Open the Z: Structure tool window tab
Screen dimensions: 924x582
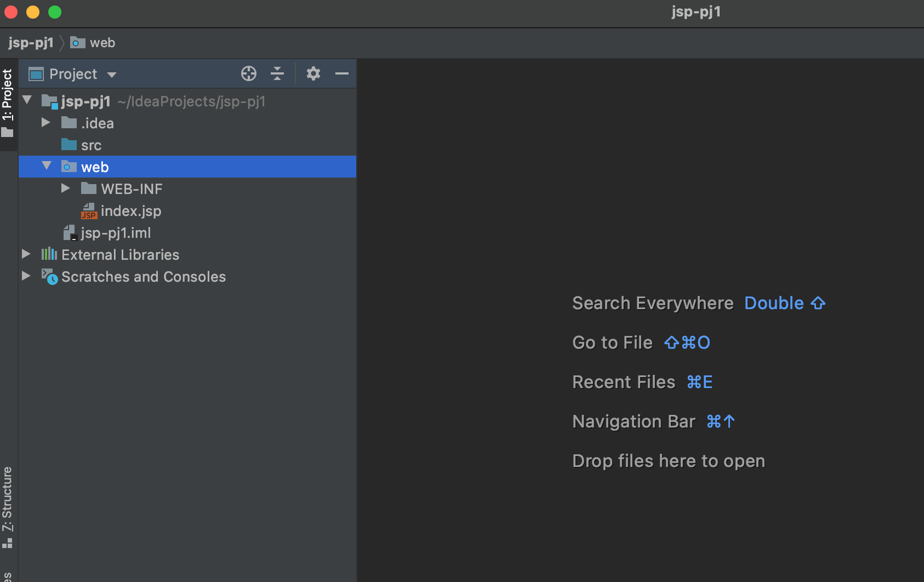point(8,507)
